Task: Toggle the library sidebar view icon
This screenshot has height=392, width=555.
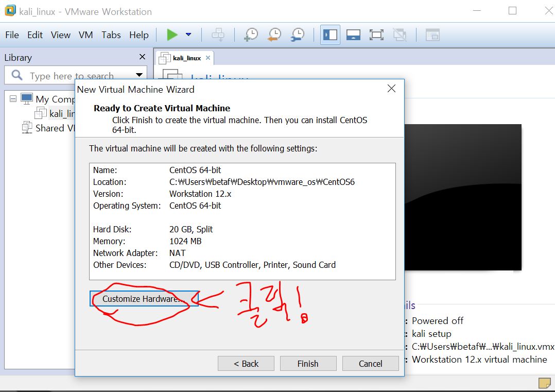Action: pyautogui.click(x=330, y=35)
